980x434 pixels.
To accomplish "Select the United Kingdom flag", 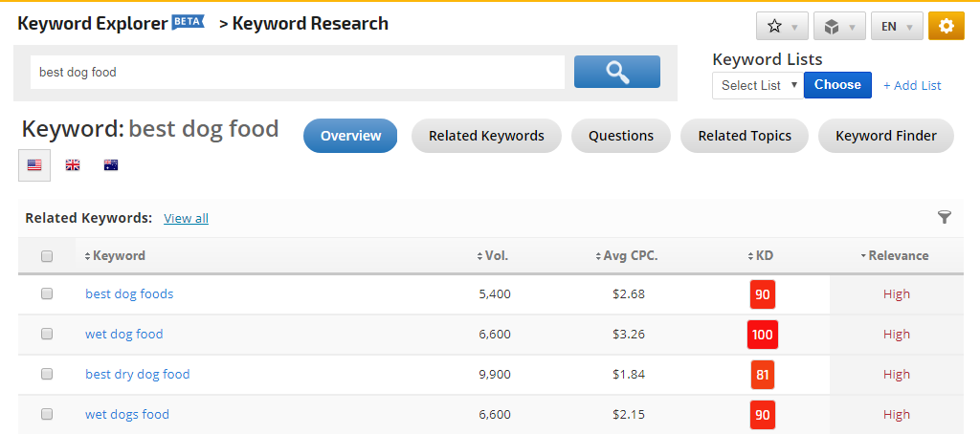I will pos(73,165).
